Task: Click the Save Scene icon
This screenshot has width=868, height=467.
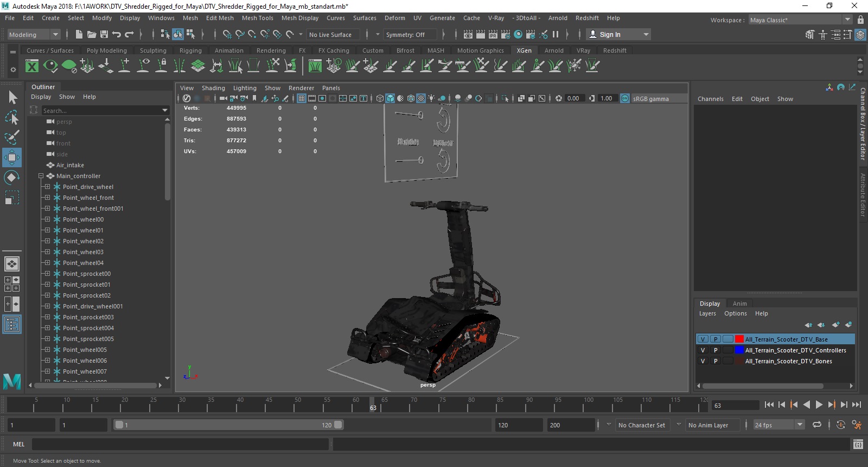Action: (104, 34)
